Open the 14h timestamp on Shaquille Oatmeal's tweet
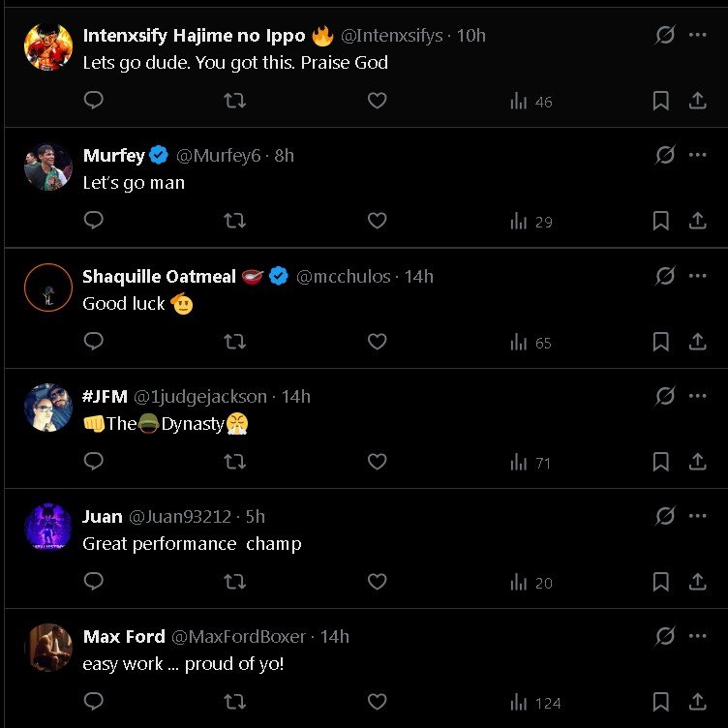The height and width of the screenshot is (728, 728). pos(419,277)
